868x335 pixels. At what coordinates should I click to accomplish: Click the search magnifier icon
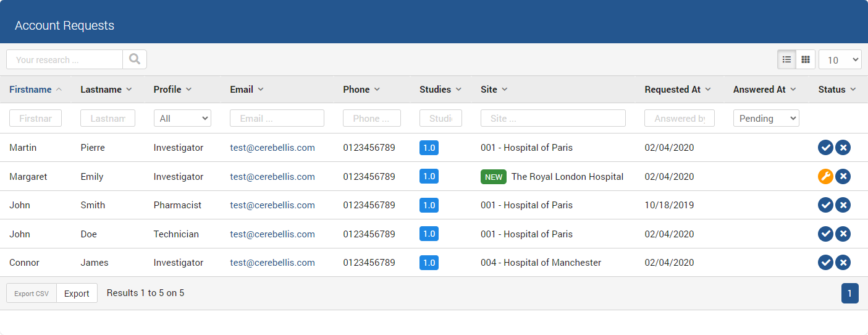(135, 59)
